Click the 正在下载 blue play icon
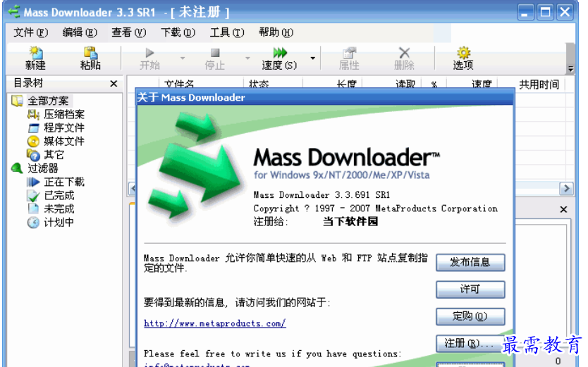The image size is (588, 367). (x=33, y=182)
